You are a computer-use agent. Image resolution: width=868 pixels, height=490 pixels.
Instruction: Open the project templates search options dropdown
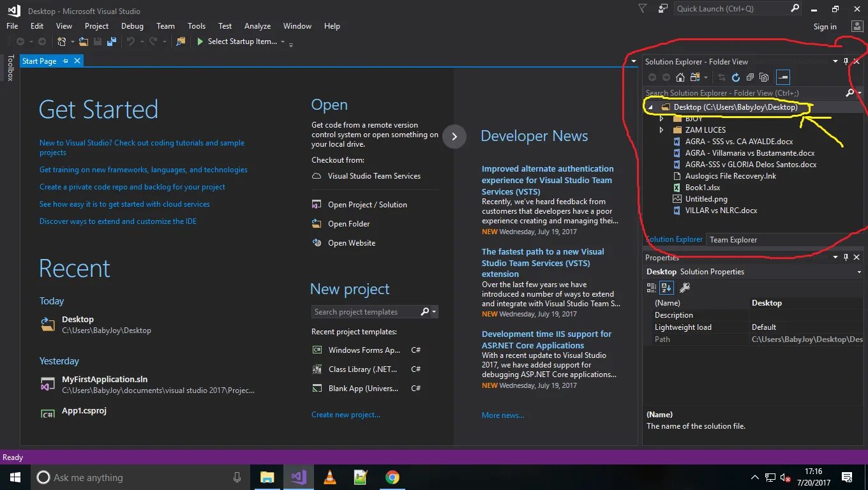tap(435, 312)
